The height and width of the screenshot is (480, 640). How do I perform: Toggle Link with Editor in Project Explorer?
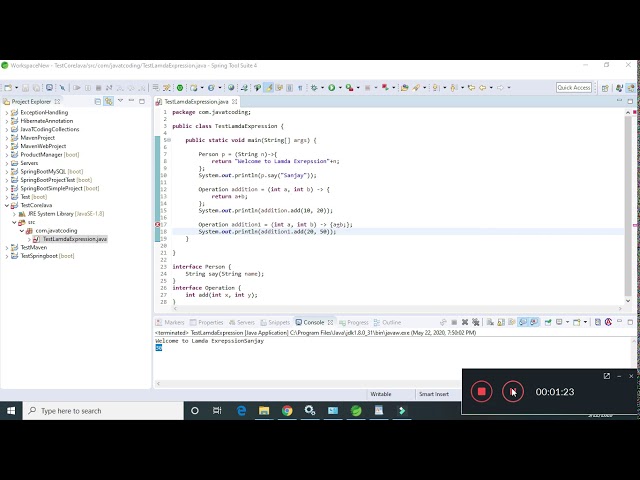[x=109, y=101]
